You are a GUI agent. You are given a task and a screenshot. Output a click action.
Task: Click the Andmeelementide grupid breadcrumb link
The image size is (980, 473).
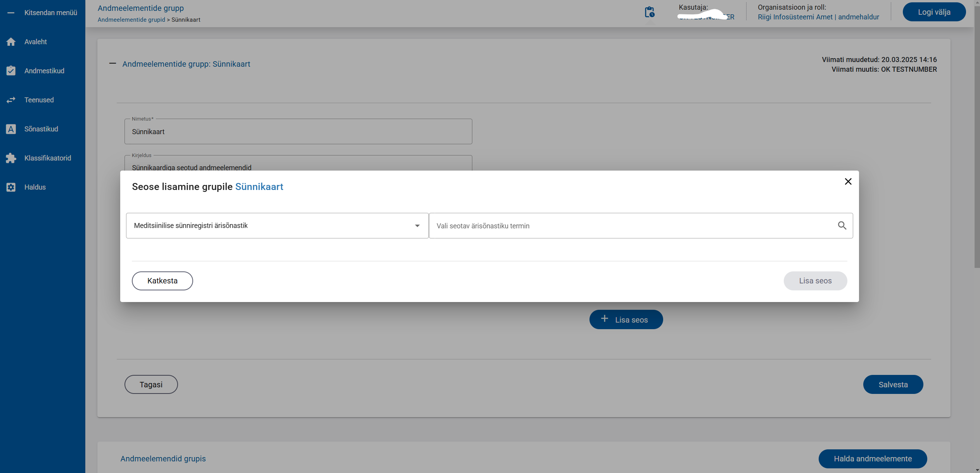click(x=131, y=20)
